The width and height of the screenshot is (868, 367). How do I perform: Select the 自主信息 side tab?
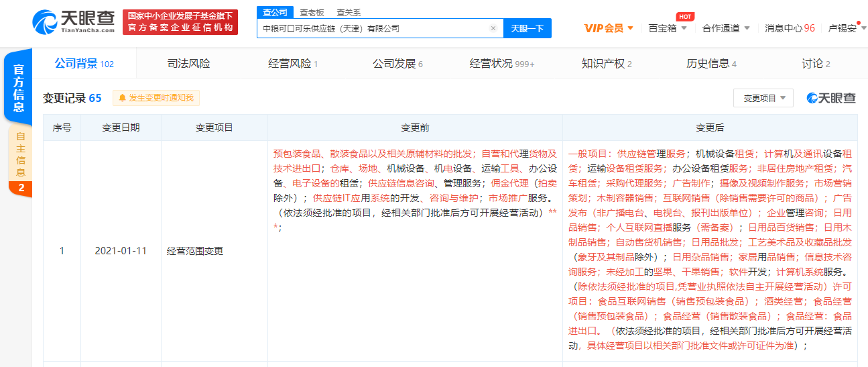(20, 154)
